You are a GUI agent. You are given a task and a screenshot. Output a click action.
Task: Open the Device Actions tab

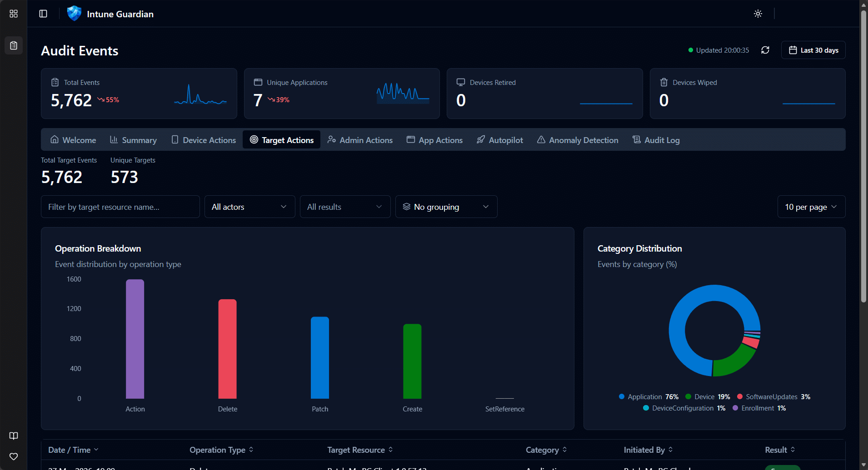tap(204, 140)
